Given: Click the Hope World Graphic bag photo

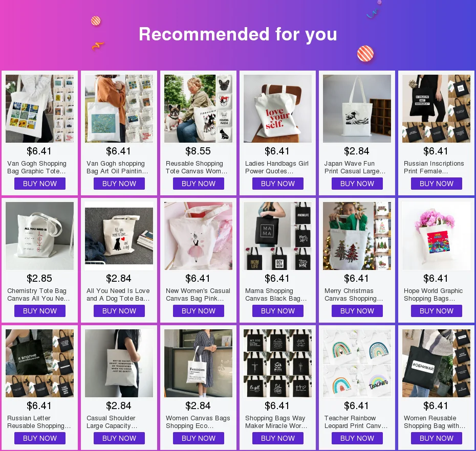Looking at the screenshot, I should 436,236.
